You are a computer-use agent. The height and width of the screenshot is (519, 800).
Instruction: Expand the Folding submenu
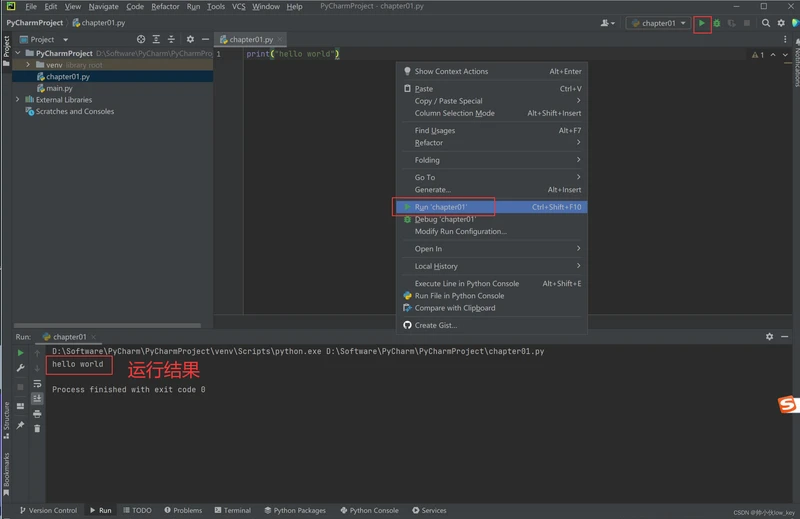[x=492, y=160]
